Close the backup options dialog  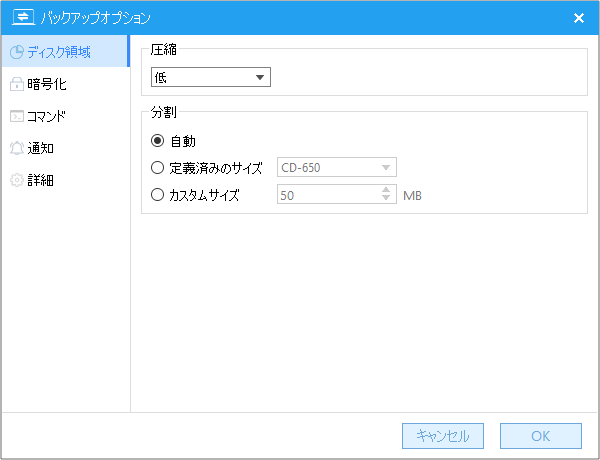pos(579,18)
